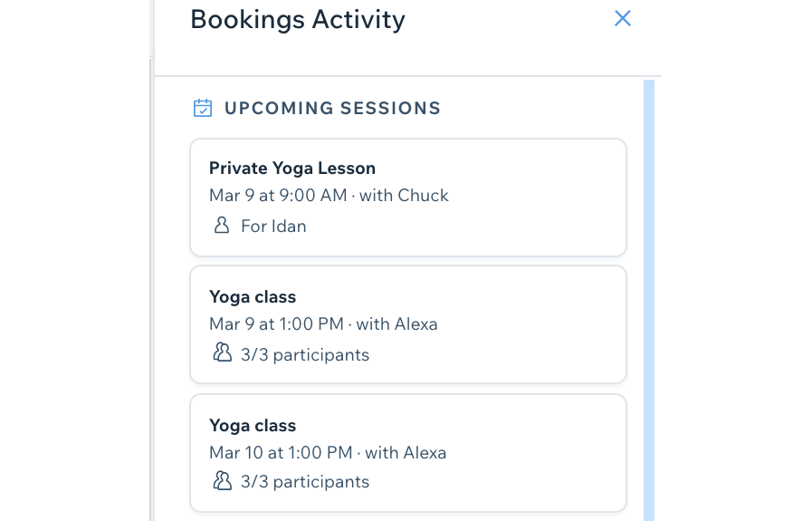The image size is (812, 521).
Task: Click the Yoga class title on Mar 10 card
Action: (253, 426)
